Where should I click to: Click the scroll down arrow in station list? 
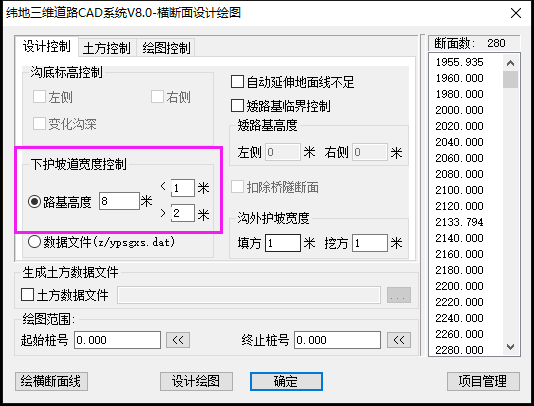pos(510,347)
